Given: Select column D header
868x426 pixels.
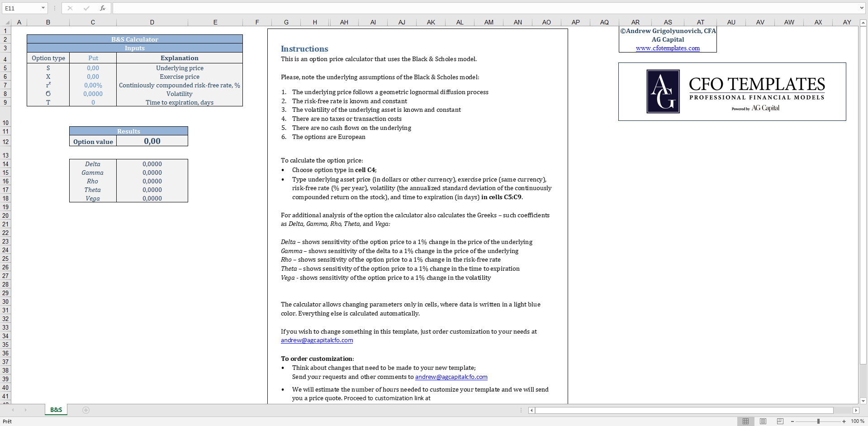Looking at the screenshot, I should [x=152, y=22].
